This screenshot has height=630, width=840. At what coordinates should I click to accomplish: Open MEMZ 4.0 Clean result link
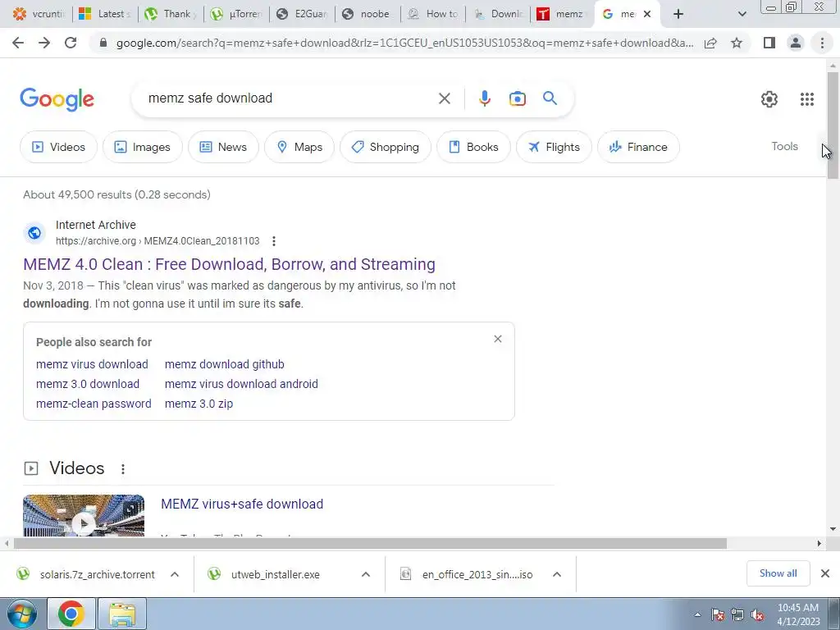coord(230,264)
